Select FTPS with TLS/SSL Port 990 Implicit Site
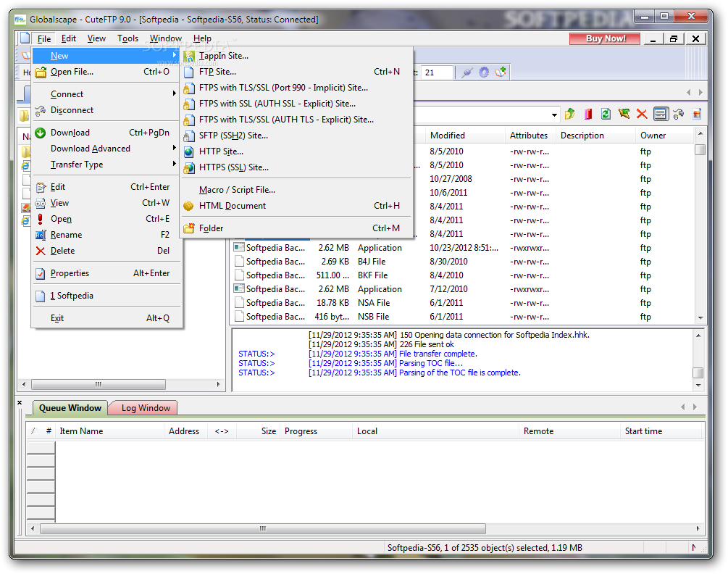The height and width of the screenshot is (574, 728). click(x=296, y=87)
